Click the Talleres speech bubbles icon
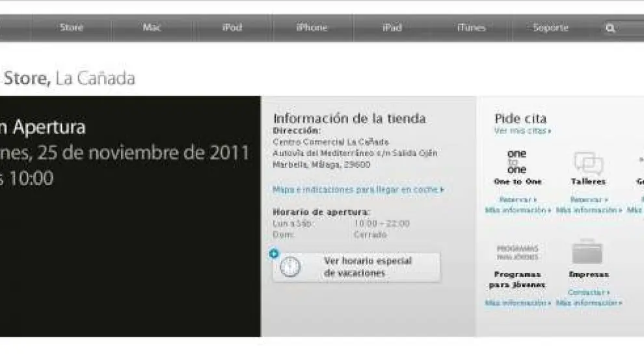644x362 pixels. click(588, 163)
